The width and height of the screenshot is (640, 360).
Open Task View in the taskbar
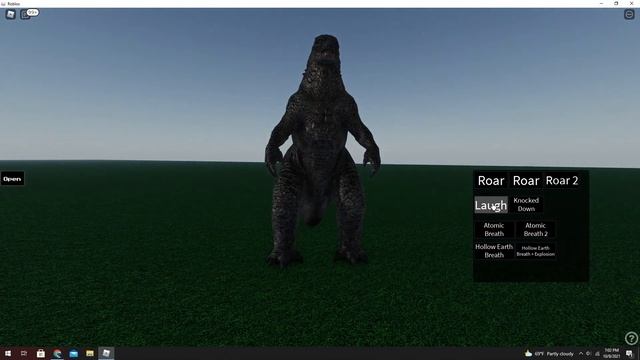24,353
